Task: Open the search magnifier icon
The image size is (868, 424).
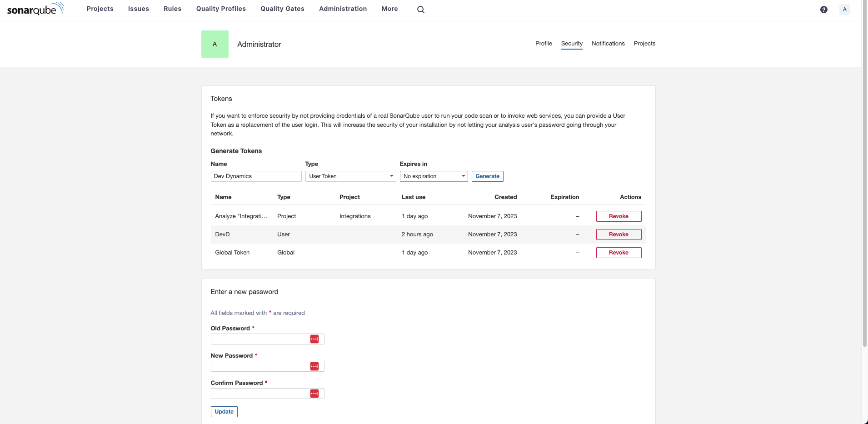Action: point(420,10)
